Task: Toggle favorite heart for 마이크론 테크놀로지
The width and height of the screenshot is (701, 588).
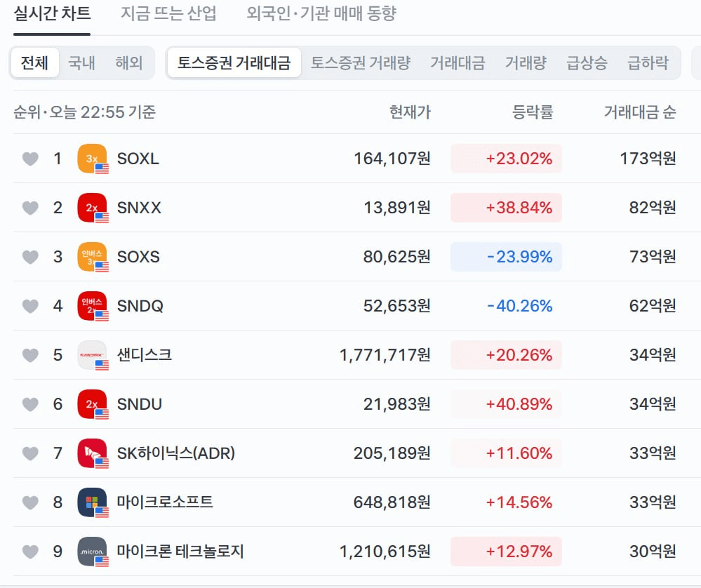Action: click(30, 552)
